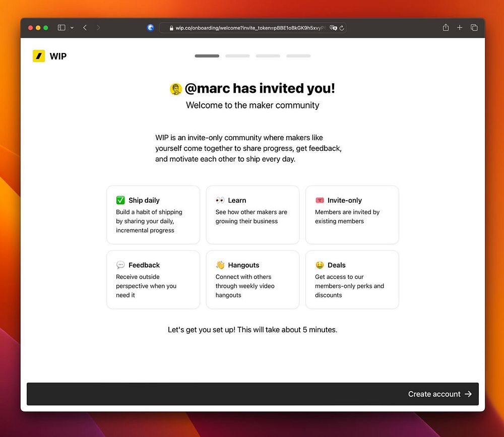The image size is (504, 437).
Task: Open a new tab with plus icon
Action: [460, 28]
